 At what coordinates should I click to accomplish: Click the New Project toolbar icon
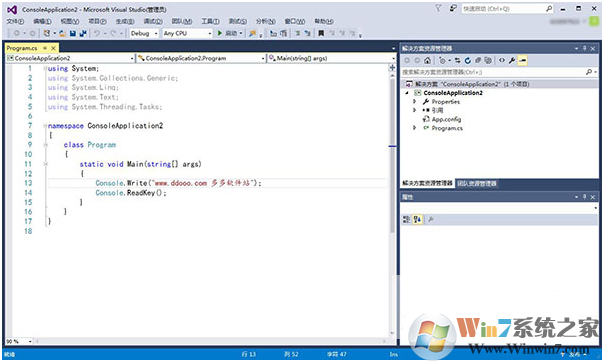coord(47,34)
